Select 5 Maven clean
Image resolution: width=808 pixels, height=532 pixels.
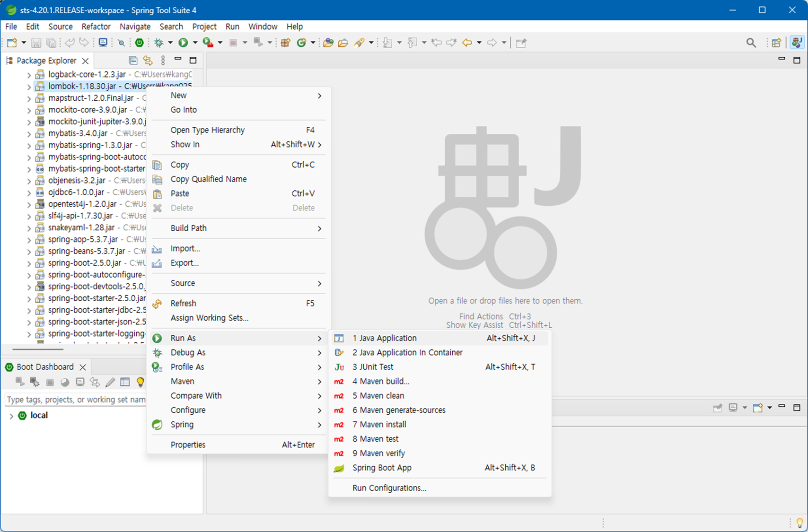coord(440,396)
